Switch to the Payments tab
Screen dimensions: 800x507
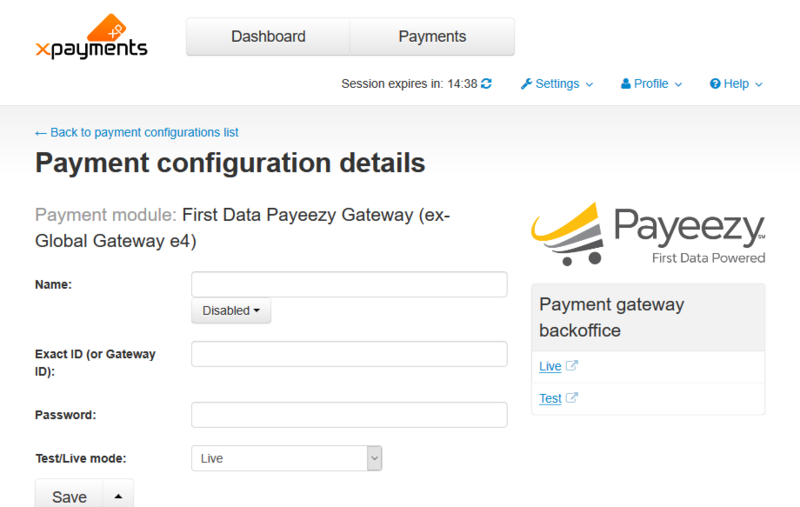[432, 37]
